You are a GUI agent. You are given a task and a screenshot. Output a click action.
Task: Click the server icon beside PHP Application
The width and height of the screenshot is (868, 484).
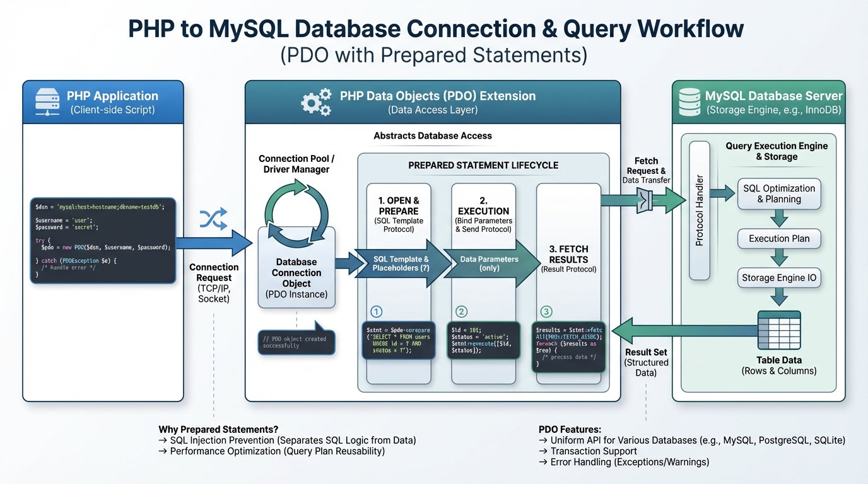coord(47,102)
